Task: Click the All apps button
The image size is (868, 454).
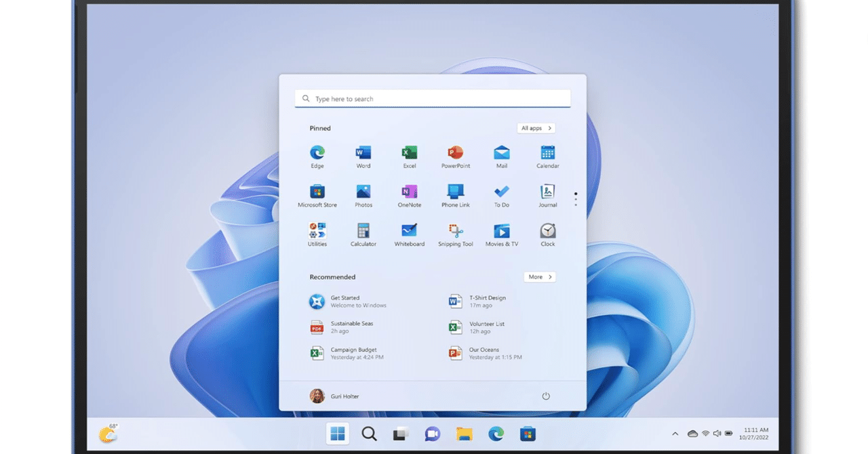Action: [x=536, y=128]
